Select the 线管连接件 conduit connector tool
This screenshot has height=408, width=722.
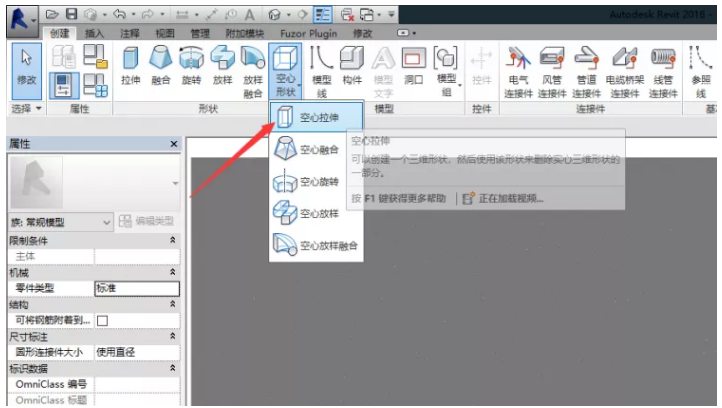coord(663,72)
